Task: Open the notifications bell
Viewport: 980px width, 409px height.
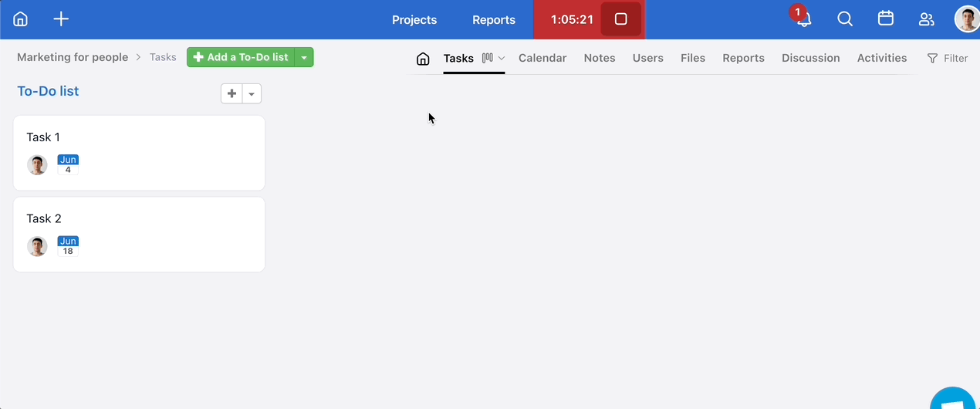Action: [803, 19]
